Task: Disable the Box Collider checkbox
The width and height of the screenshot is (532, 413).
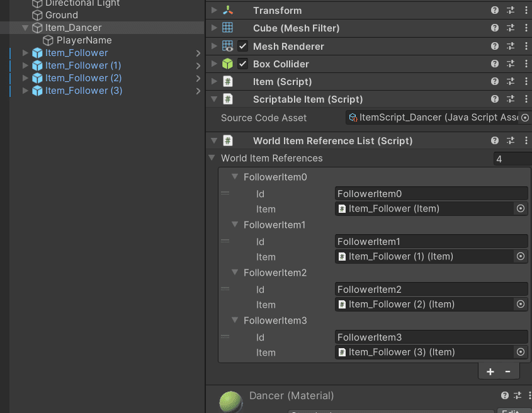Action: click(242, 64)
